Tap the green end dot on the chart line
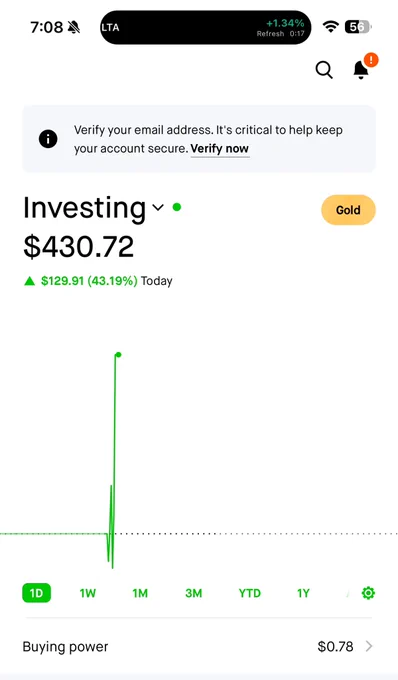Viewport: 398px width, 680px height. pos(118,355)
